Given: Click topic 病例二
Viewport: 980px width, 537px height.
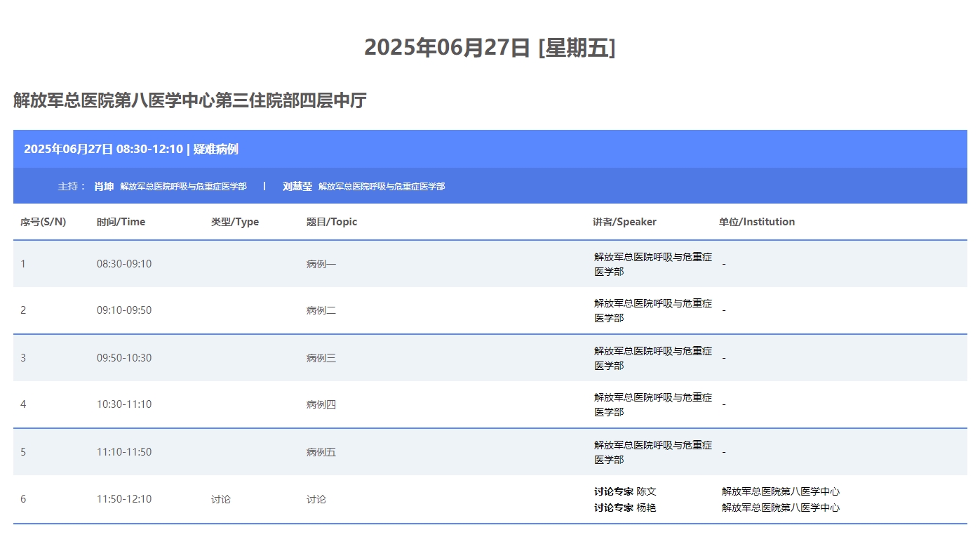Looking at the screenshot, I should point(321,310).
